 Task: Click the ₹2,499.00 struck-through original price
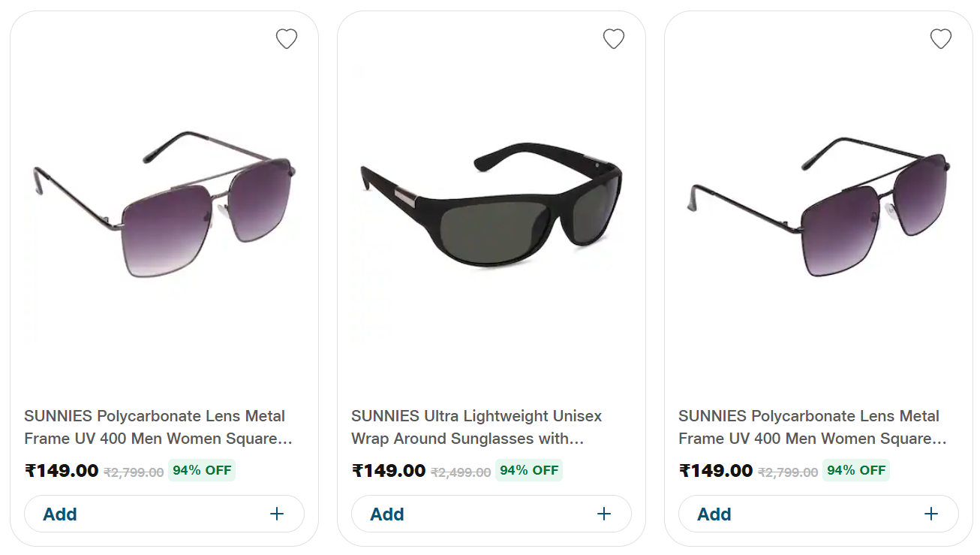tap(461, 472)
